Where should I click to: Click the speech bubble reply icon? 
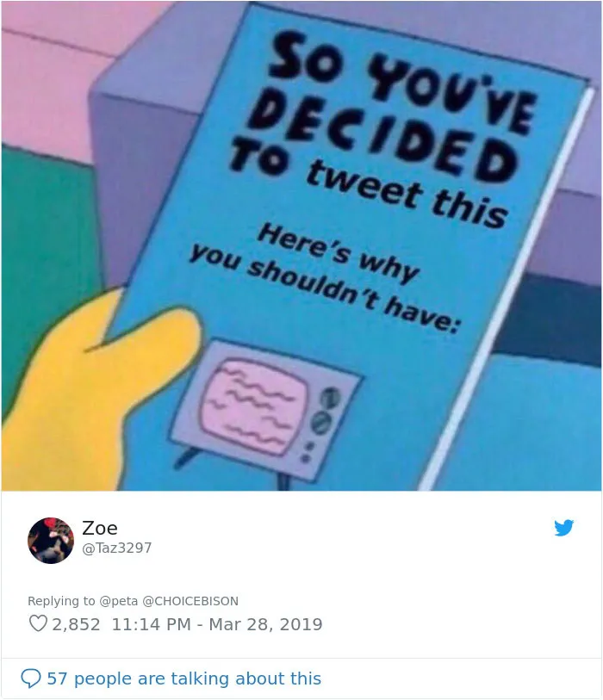[x=31, y=678]
